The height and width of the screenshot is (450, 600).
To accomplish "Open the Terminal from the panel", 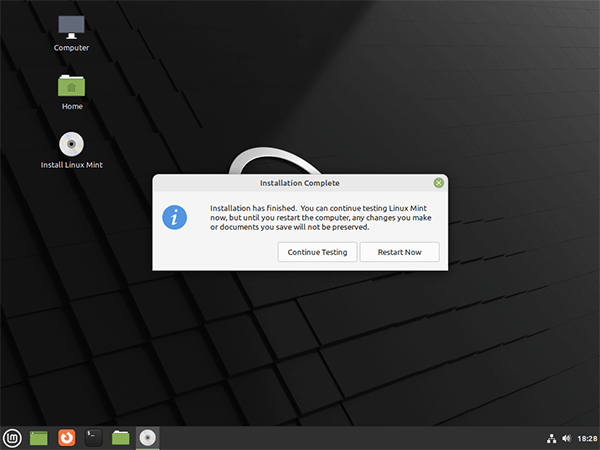I will click(93, 437).
